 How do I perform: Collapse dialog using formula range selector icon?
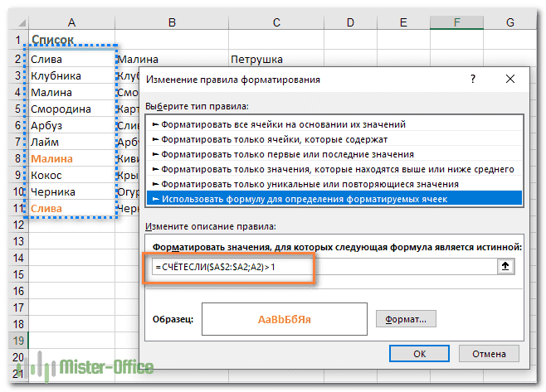pos(505,266)
